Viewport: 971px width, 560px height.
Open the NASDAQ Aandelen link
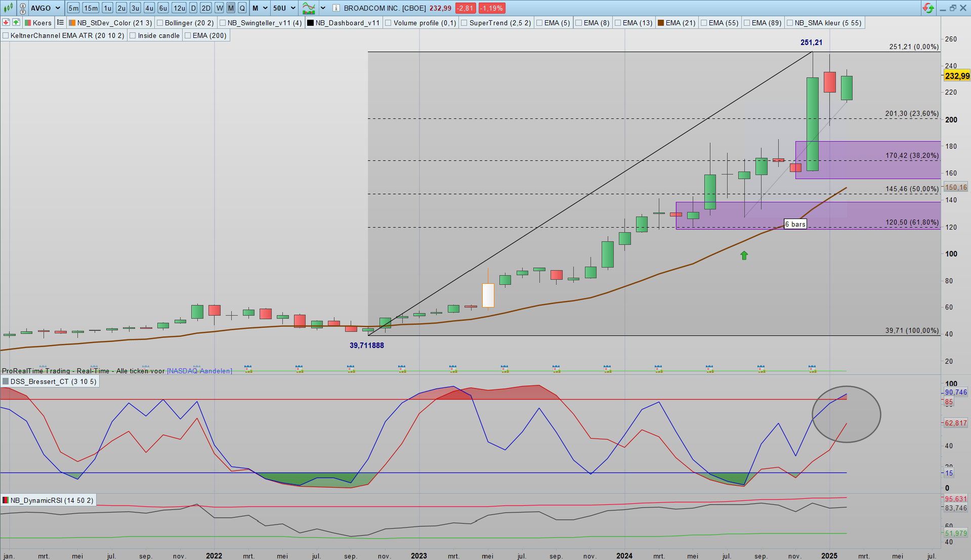click(x=199, y=371)
